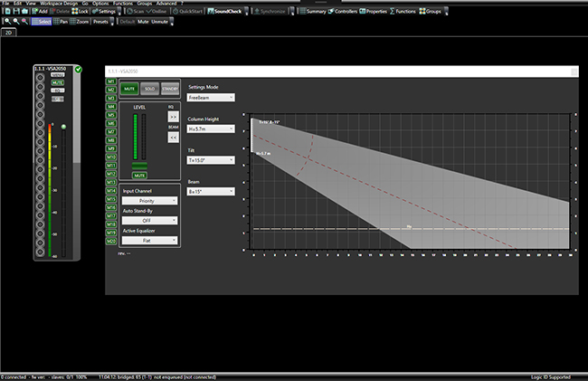Open the Summary panel
588x381 pixels.
click(312, 11)
